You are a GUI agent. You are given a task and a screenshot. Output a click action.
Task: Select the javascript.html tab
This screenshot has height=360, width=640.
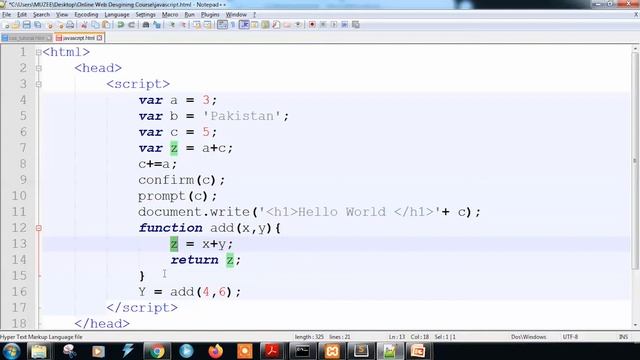pyautogui.click(x=78, y=38)
